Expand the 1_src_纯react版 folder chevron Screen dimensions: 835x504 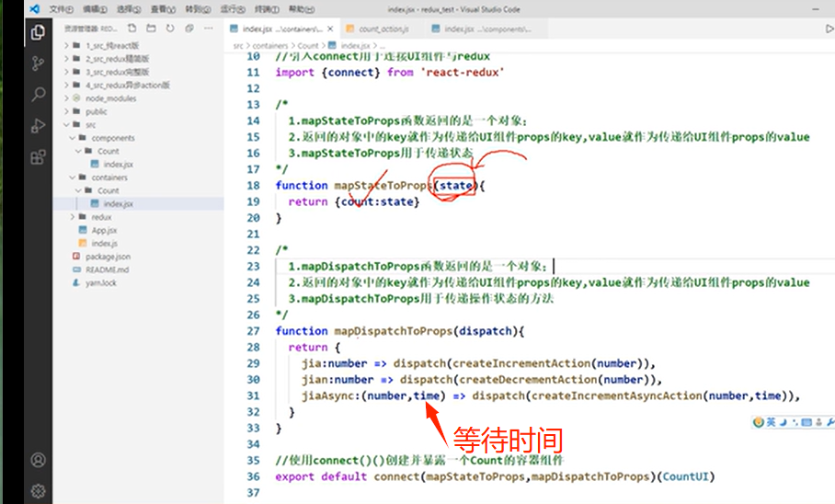(66, 45)
